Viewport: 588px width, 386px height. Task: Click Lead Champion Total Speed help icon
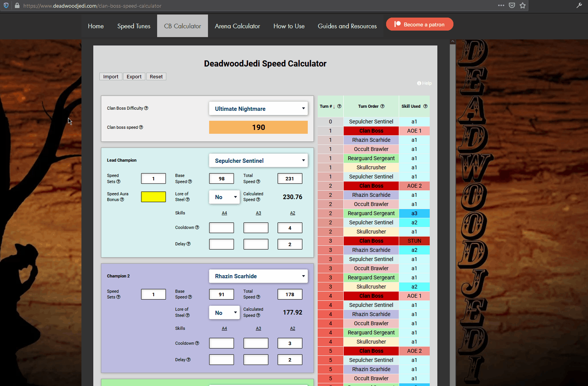pos(258,182)
